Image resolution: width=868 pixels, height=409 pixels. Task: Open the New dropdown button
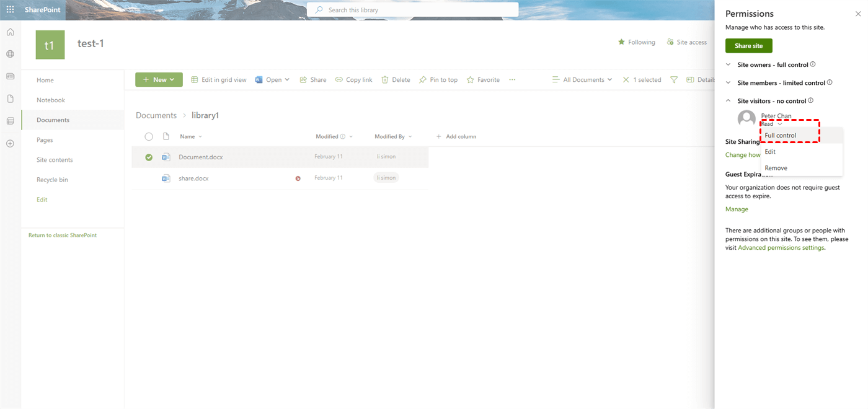(159, 79)
